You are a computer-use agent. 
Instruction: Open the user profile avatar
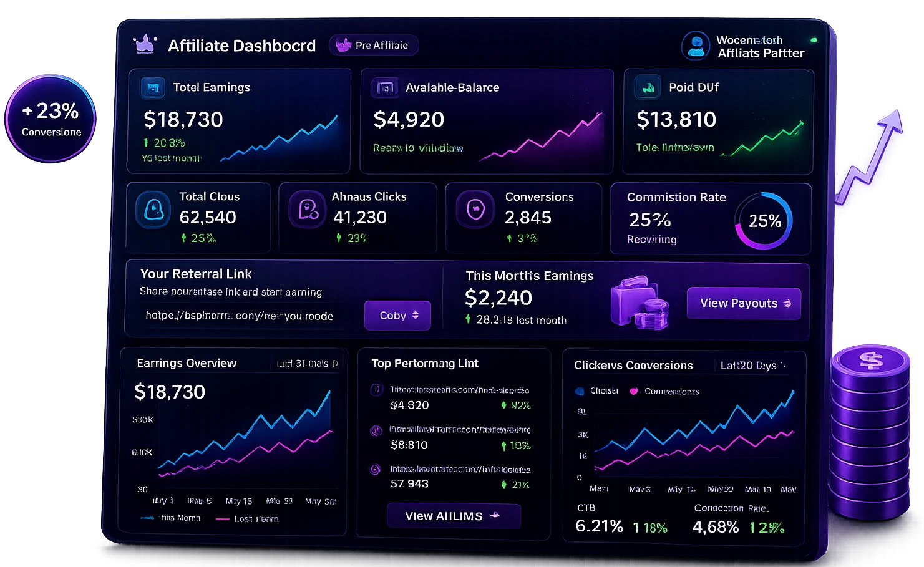[x=696, y=46]
